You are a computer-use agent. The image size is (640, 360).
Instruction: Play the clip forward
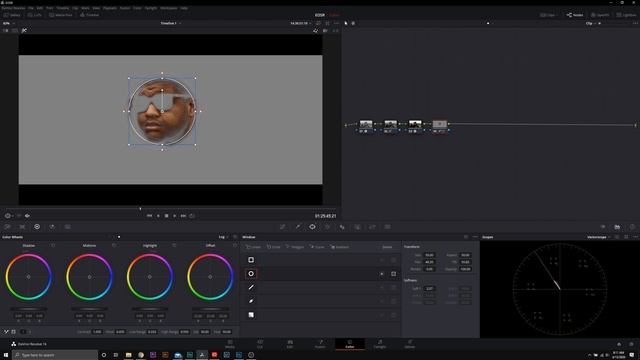[x=175, y=216]
